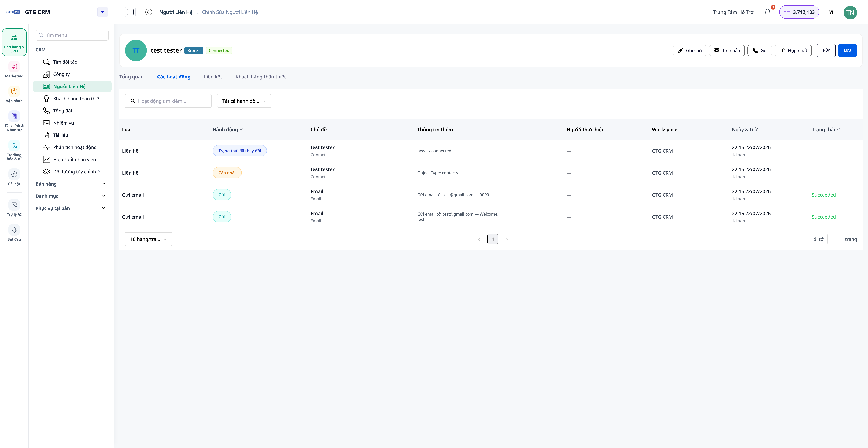Open Trợ lý AI assistant icon

click(x=14, y=208)
